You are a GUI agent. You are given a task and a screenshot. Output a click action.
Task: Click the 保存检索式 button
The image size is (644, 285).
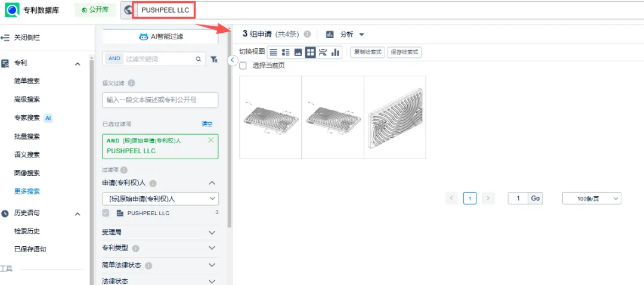pyautogui.click(x=404, y=52)
